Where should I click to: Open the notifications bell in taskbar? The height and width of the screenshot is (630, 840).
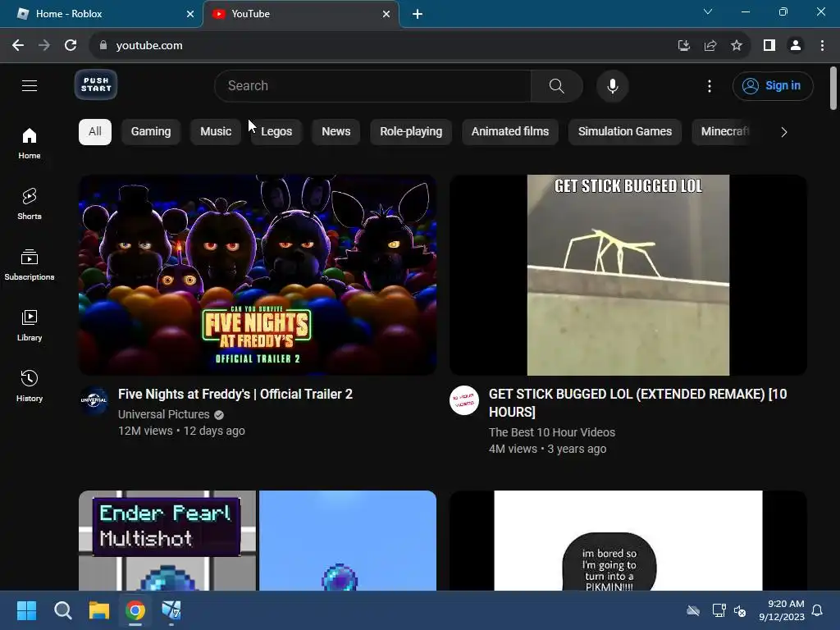tap(818, 610)
